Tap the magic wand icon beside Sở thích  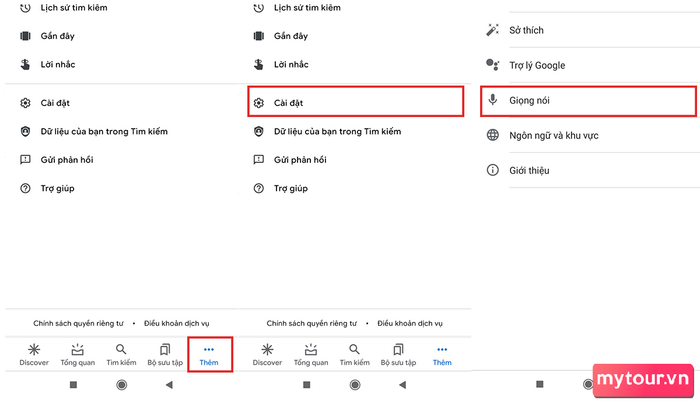tap(492, 30)
